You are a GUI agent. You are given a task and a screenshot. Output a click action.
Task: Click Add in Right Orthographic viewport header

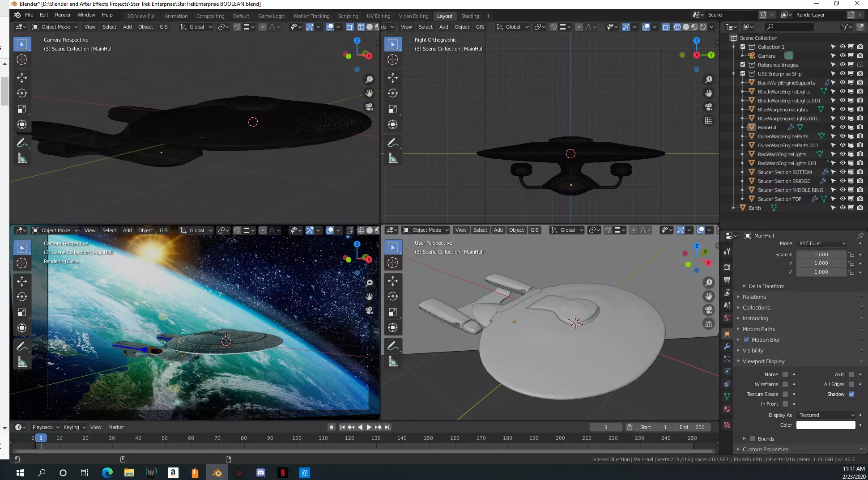click(x=443, y=27)
